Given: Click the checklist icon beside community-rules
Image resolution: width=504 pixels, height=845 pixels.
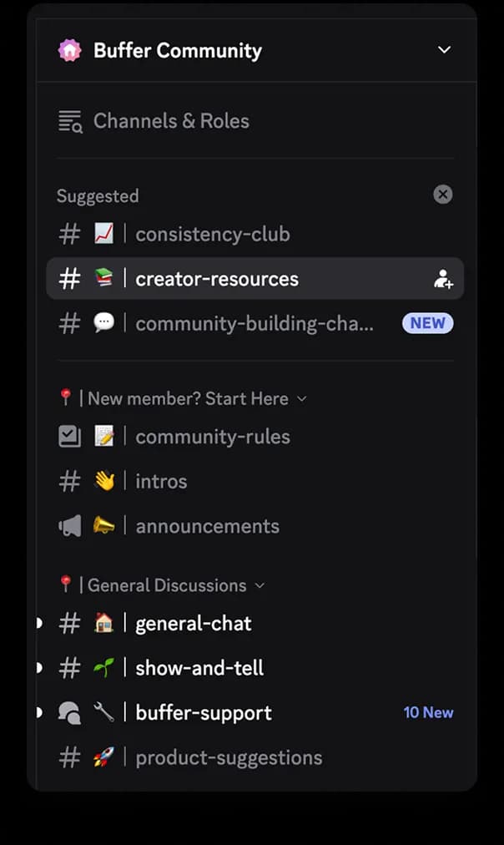Looking at the screenshot, I should tap(69, 436).
